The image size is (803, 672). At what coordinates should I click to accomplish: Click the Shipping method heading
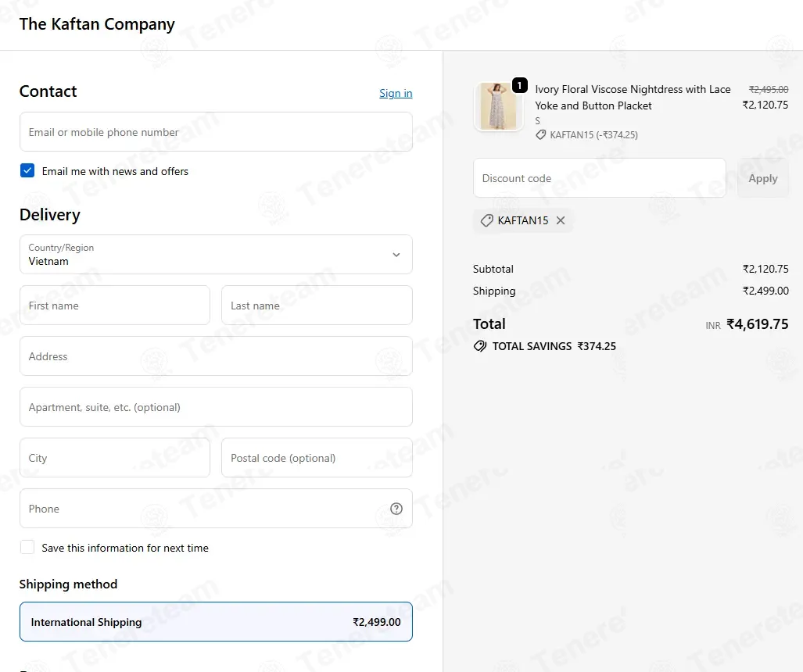pyautogui.click(x=69, y=584)
